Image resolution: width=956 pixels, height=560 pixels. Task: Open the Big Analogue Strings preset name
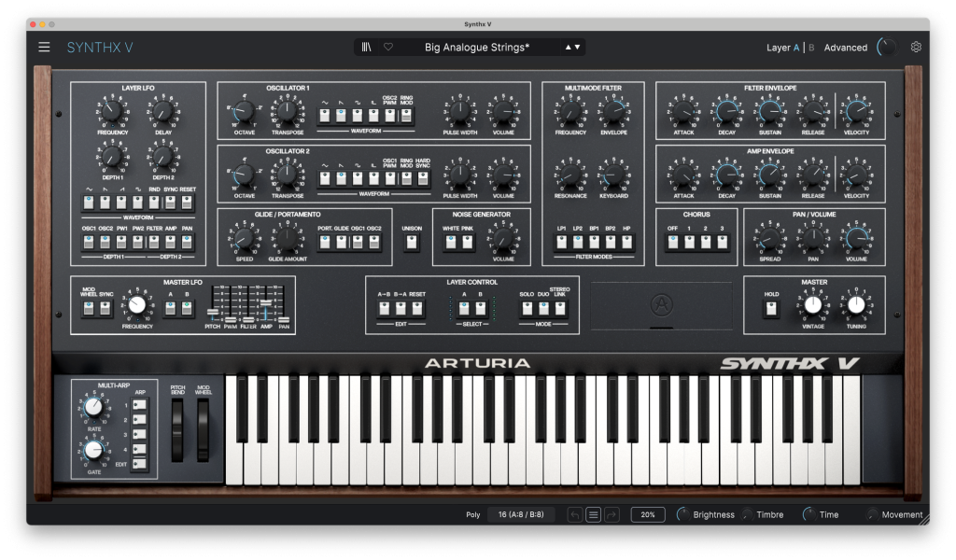(x=477, y=47)
